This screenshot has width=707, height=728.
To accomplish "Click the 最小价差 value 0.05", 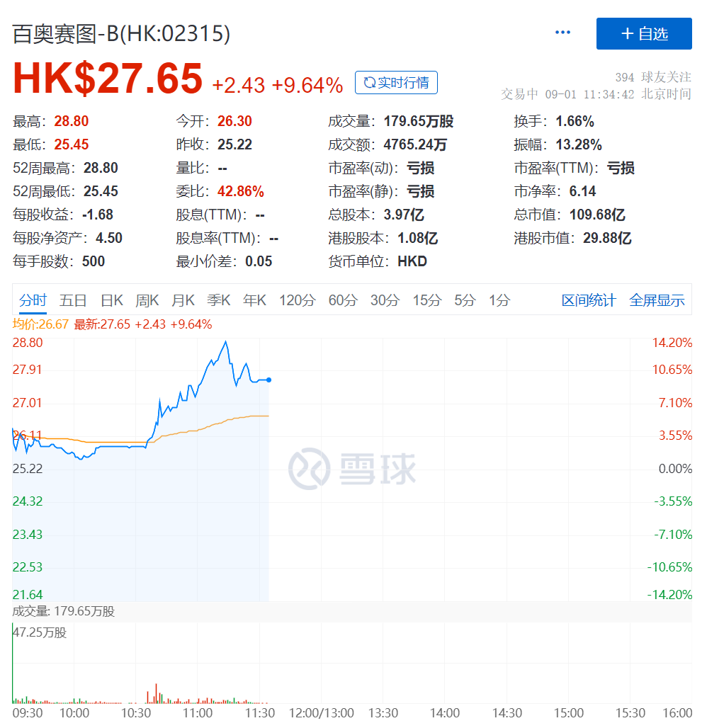I will pos(259,261).
